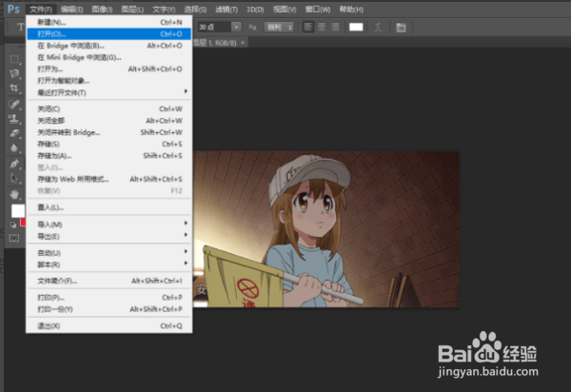Click the anime girl canvas image

pyautogui.click(x=325, y=229)
